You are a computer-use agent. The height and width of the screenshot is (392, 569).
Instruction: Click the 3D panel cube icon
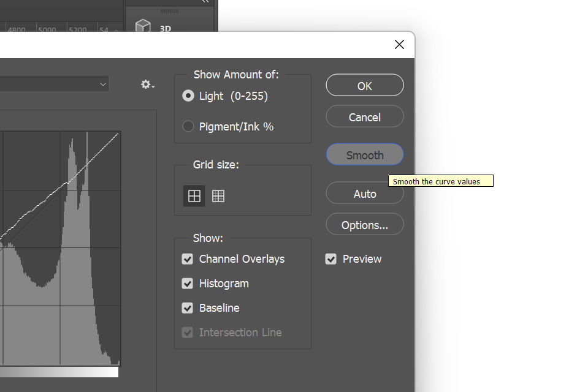click(143, 26)
